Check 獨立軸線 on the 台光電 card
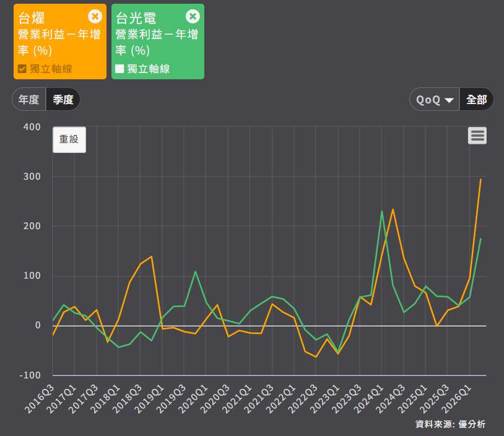The height and width of the screenshot is (436, 504). (x=119, y=69)
